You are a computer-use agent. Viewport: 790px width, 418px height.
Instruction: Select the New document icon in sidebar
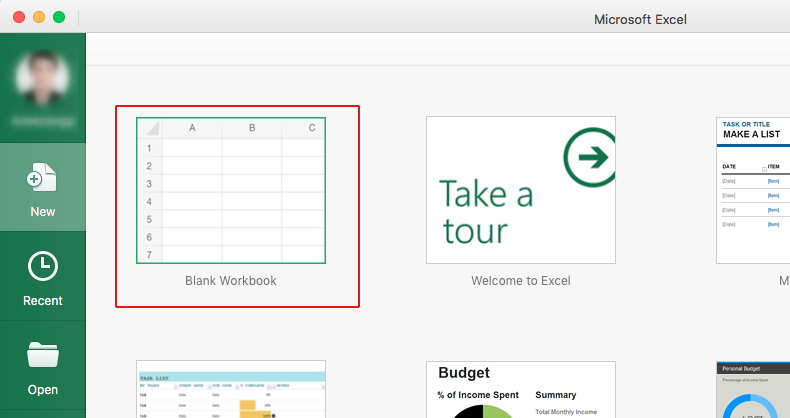click(x=42, y=177)
